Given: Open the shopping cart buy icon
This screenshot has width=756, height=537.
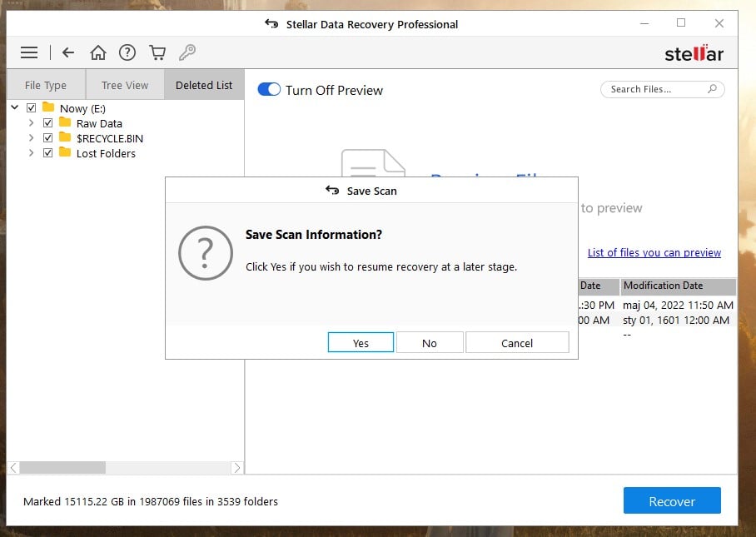Looking at the screenshot, I should coord(157,52).
